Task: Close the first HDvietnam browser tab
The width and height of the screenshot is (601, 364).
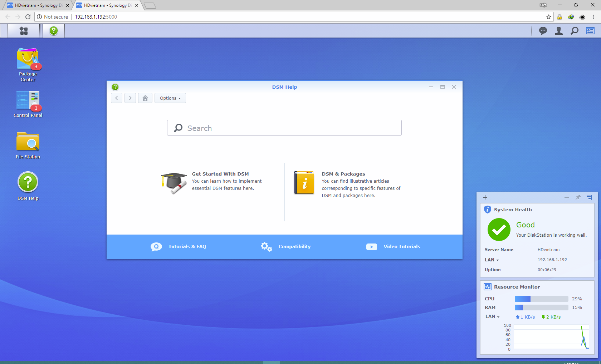Action: (x=68, y=5)
